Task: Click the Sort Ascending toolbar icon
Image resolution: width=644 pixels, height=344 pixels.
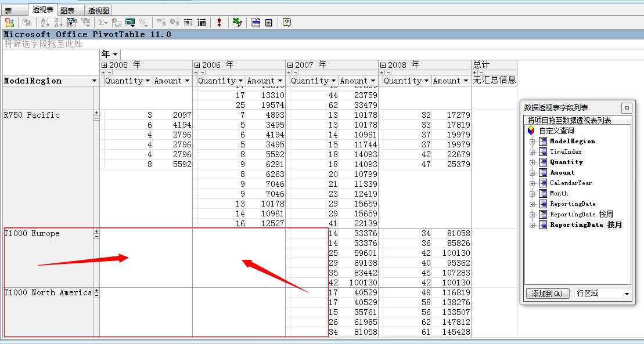Action: point(45,23)
